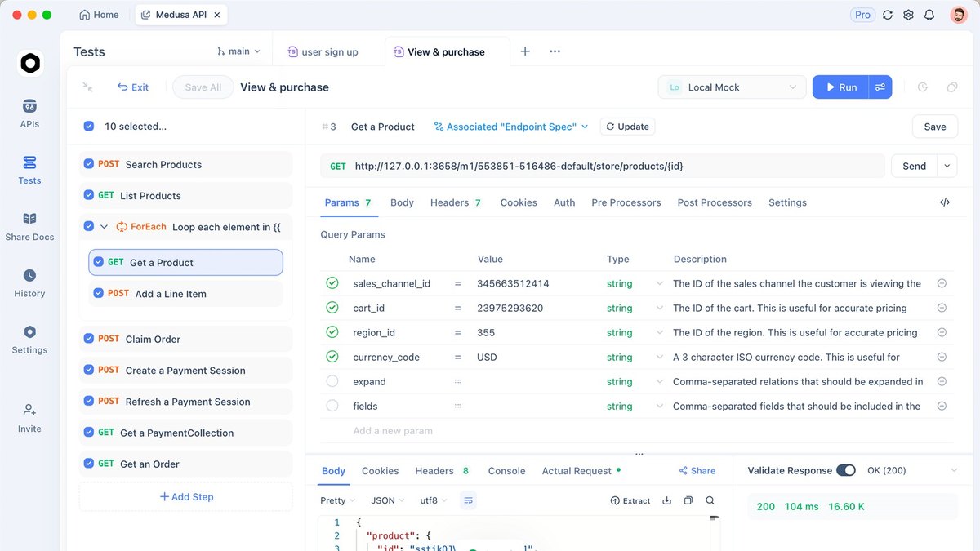
Task: Uncheck the Claim Order step
Action: (89, 339)
